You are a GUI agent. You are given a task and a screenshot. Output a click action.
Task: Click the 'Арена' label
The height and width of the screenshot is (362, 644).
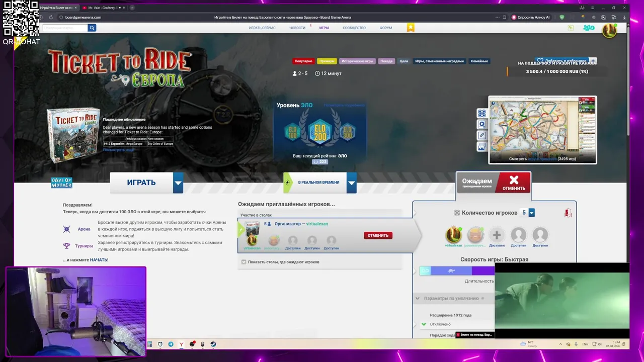[x=84, y=229]
